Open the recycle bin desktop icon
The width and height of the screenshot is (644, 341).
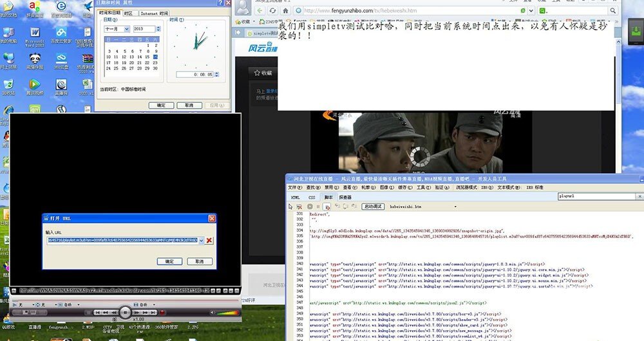pyautogui.click(x=8, y=87)
